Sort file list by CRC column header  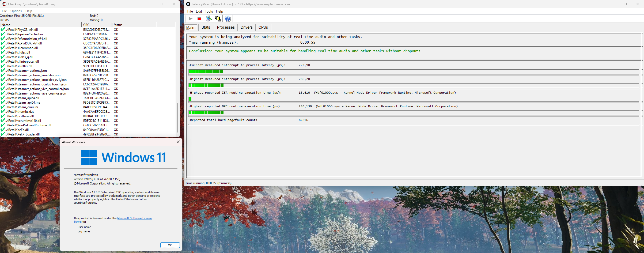(97, 25)
